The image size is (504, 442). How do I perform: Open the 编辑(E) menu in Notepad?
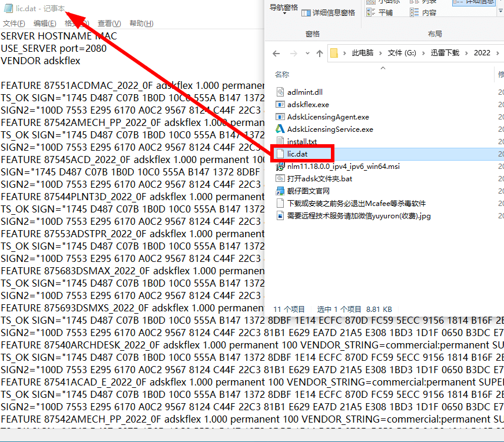[x=45, y=24]
